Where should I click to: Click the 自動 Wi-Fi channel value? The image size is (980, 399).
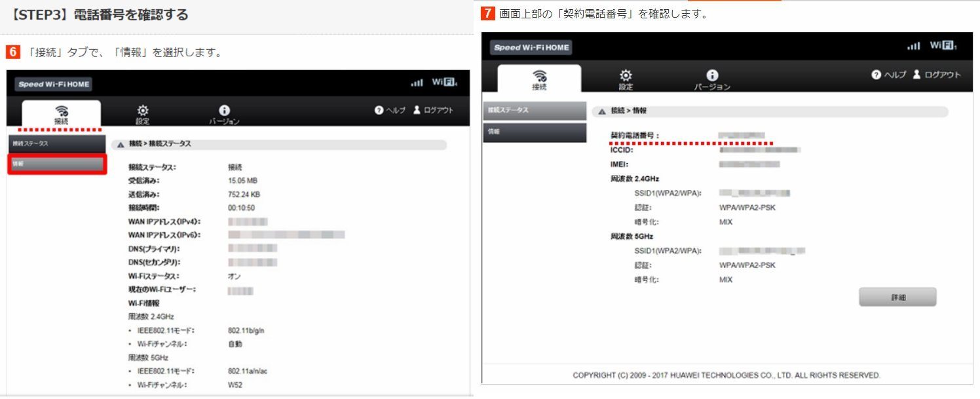(235, 344)
